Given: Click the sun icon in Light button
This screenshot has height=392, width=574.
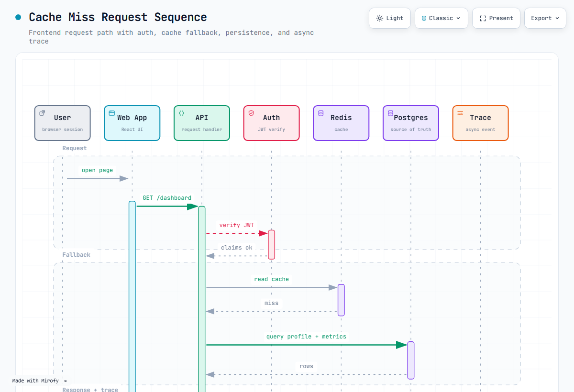Looking at the screenshot, I should [380, 18].
